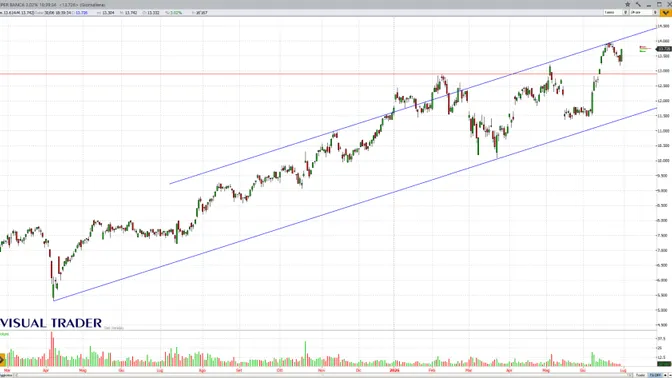
Task: Click the 'Nov' label on the time axis
Action: pos(321,370)
